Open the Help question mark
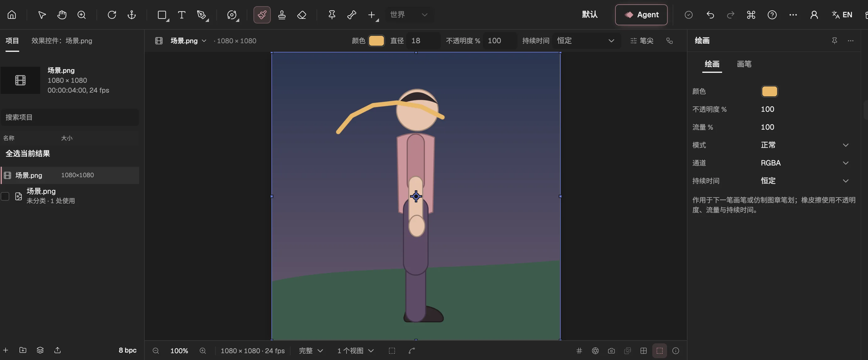The height and width of the screenshot is (360, 868). tap(772, 15)
